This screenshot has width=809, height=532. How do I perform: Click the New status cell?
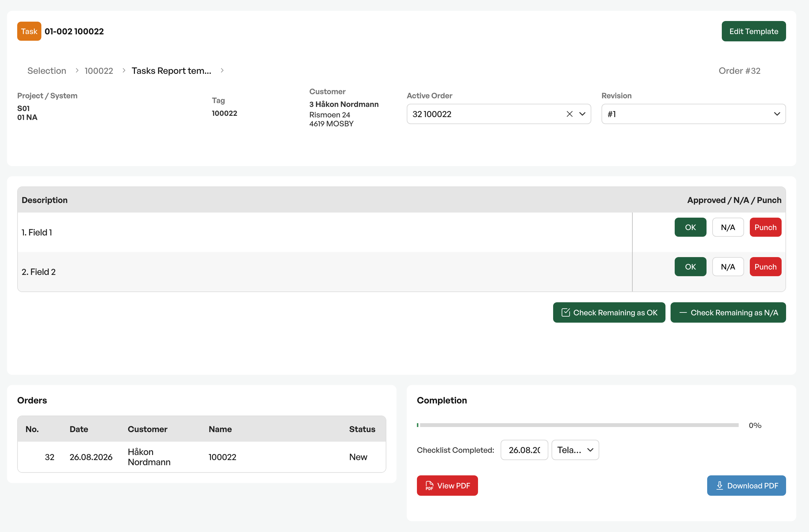(x=358, y=457)
